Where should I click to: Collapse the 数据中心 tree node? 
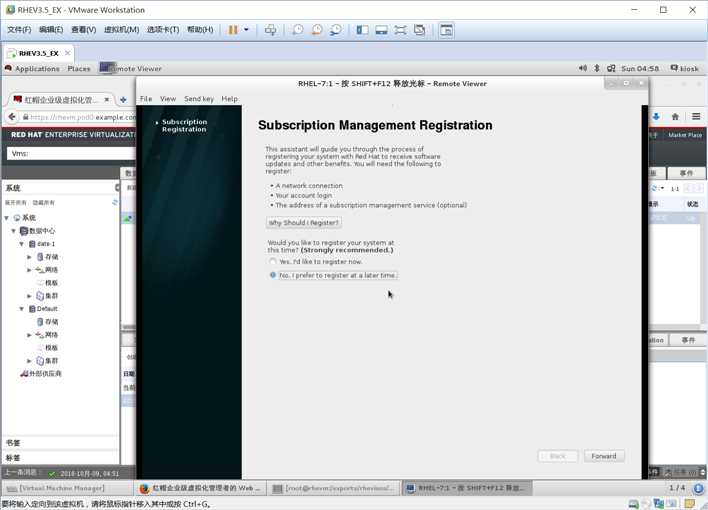click(14, 231)
